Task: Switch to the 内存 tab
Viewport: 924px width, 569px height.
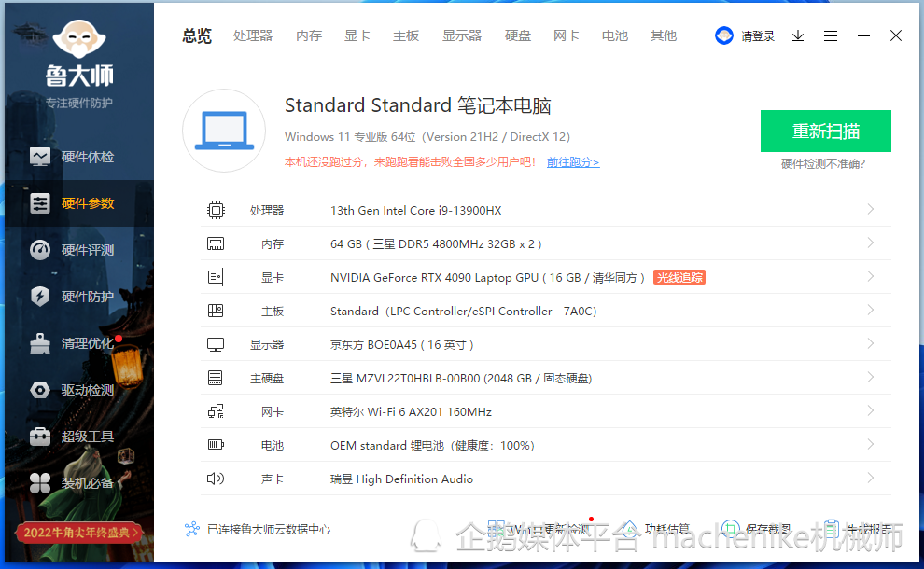Action: point(309,36)
